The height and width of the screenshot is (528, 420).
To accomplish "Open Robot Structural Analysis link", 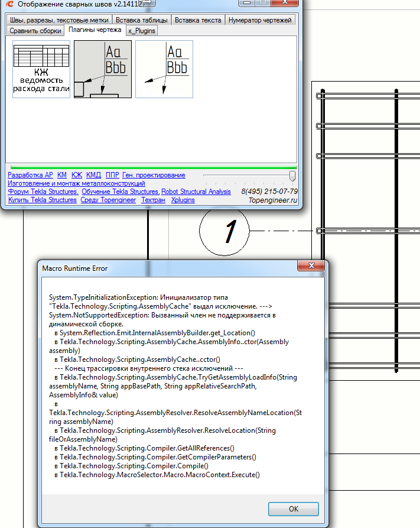I will coord(196,192).
